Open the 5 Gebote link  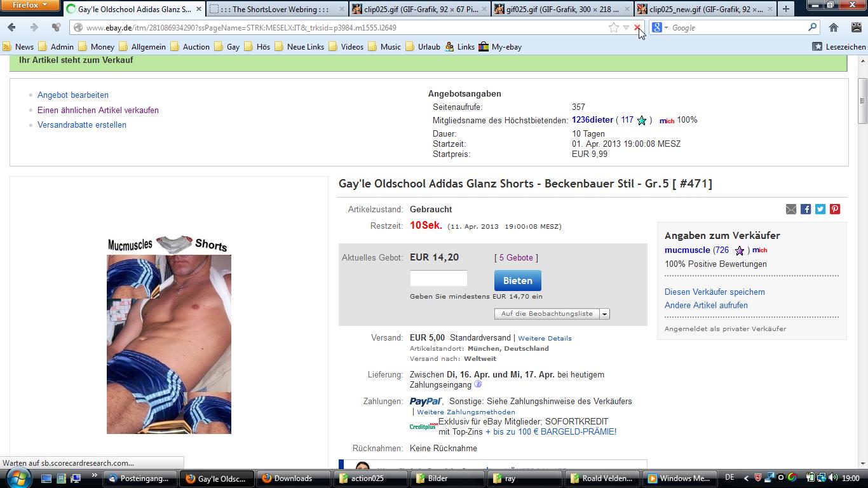pyautogui.click(x=516, y=257)
